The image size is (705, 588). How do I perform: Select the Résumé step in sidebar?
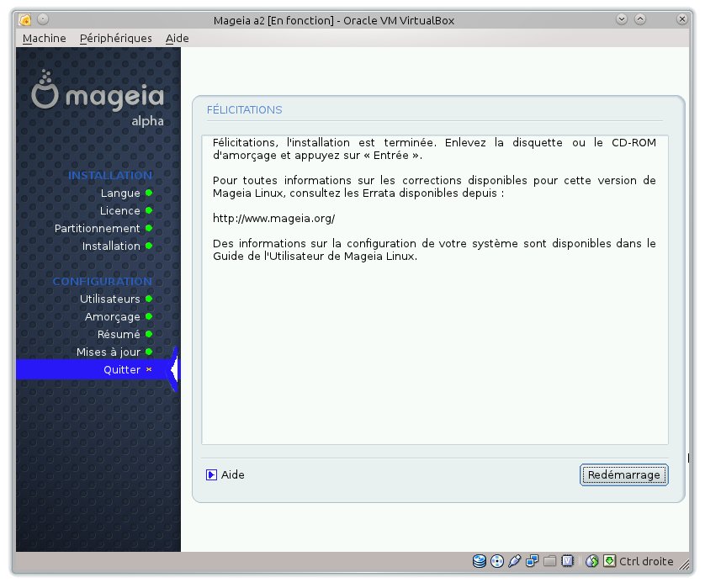tap(119, 335)
